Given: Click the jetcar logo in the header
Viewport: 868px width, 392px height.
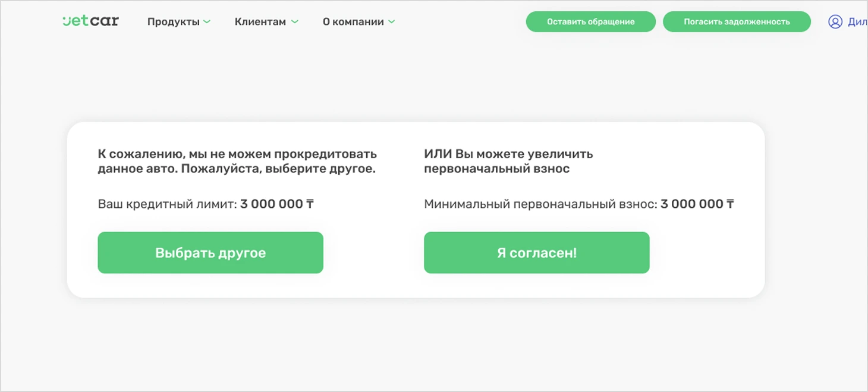Looking at the screenshot, I should tap(90, 20).
